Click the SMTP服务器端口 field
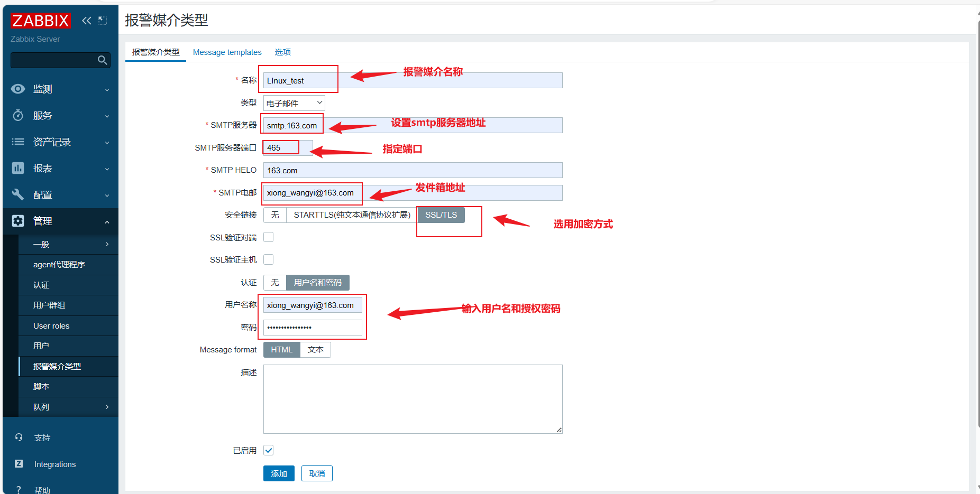This screenshot has width=980, height=494. [288, 148]
